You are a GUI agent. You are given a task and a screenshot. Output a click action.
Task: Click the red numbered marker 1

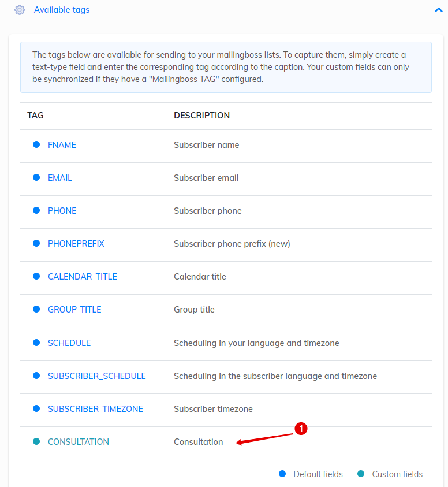coord(301,429)
